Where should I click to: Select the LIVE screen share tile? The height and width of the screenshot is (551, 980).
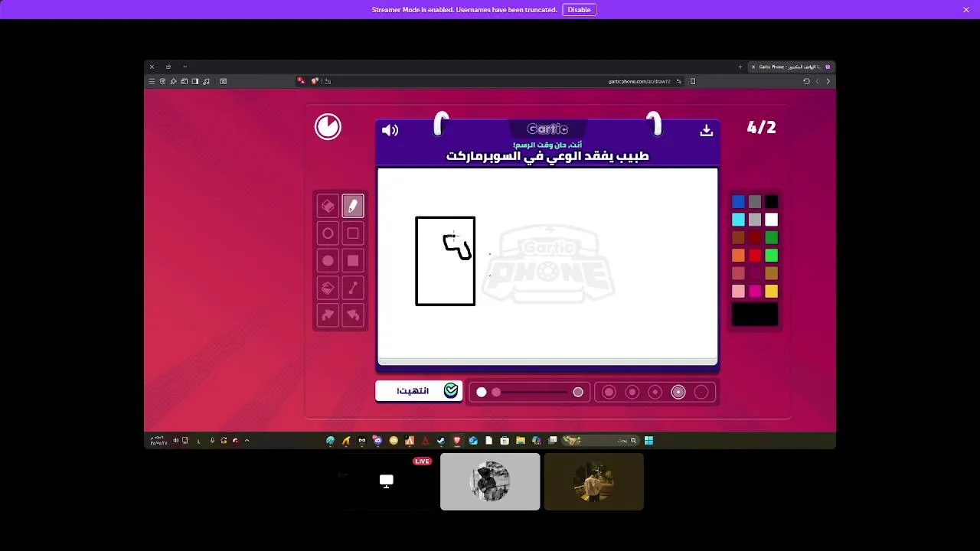[x=387, y=481]
